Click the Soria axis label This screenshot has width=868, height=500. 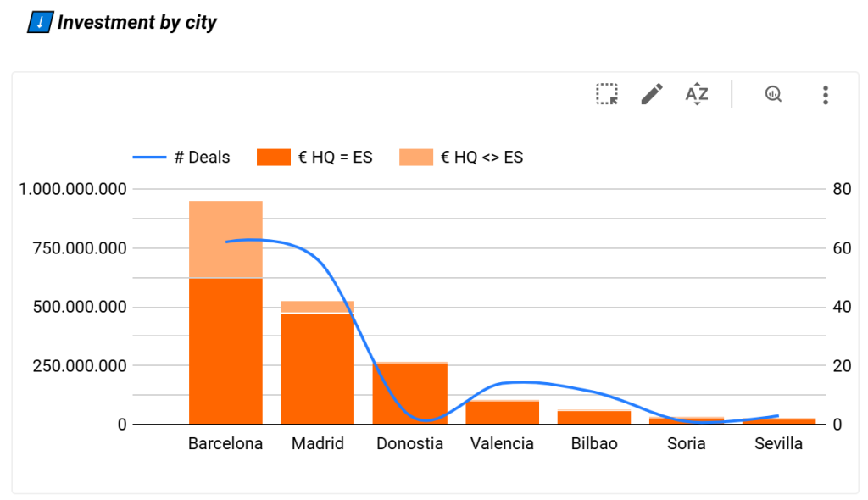686,444
